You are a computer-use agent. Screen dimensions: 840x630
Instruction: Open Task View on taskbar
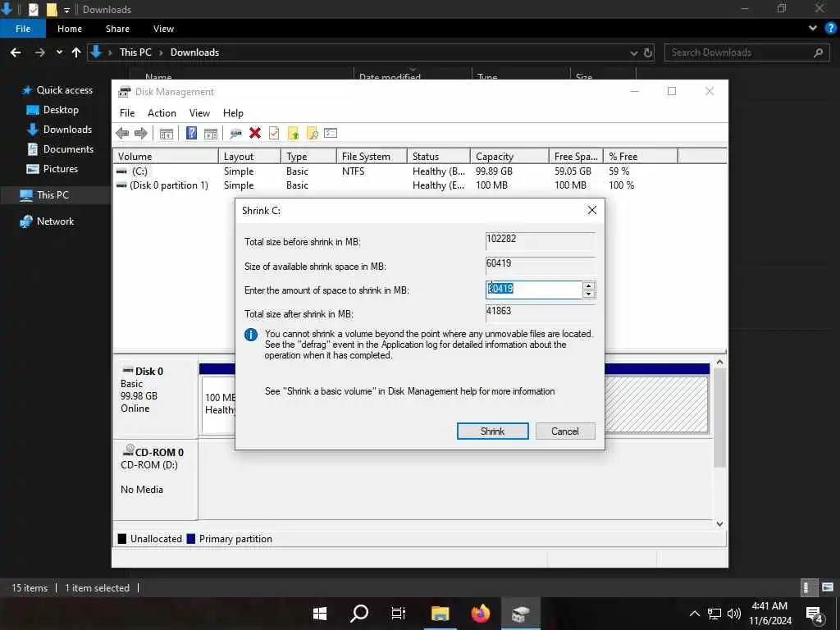click(x=399, y=614)
